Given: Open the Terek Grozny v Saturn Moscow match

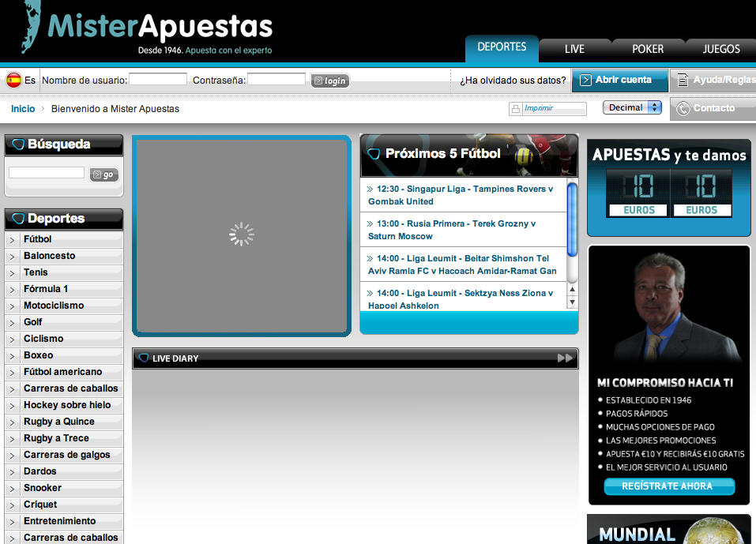Looking at the screenshot, I should click(x=452, y=230).
